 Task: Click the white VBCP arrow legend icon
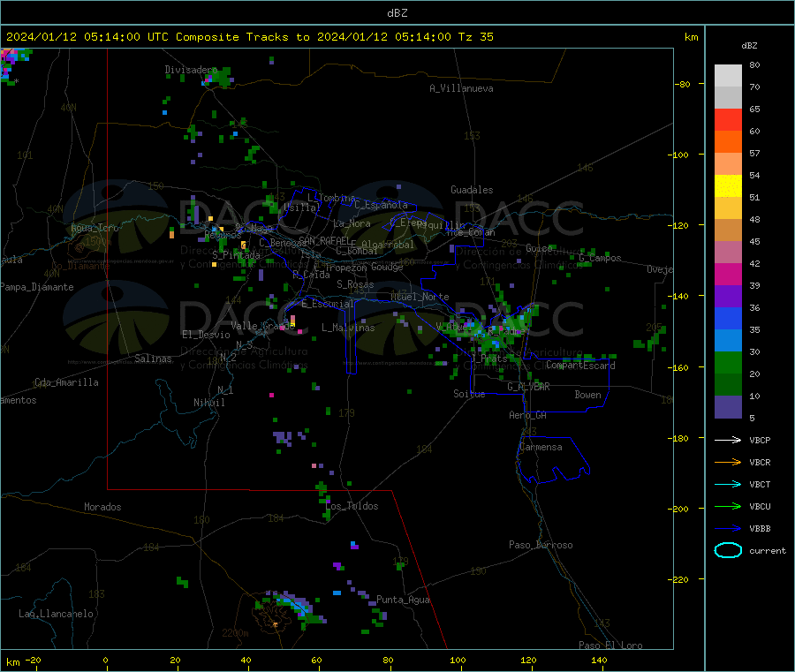tap(728, 440)
